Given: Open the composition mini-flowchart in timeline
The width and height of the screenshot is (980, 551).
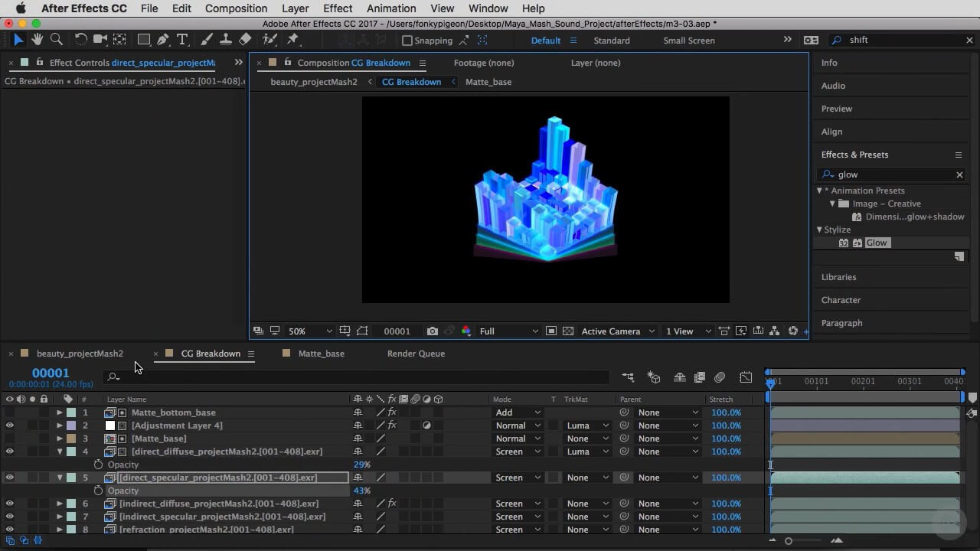Looking at the screenshot, I should tap(628, 377).
